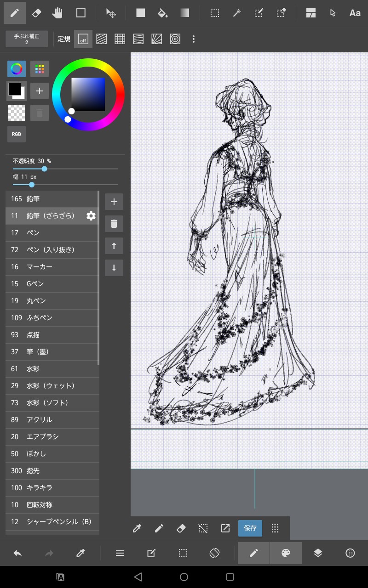
Task: Select the ペン brush
Action: tap(52, 233)
